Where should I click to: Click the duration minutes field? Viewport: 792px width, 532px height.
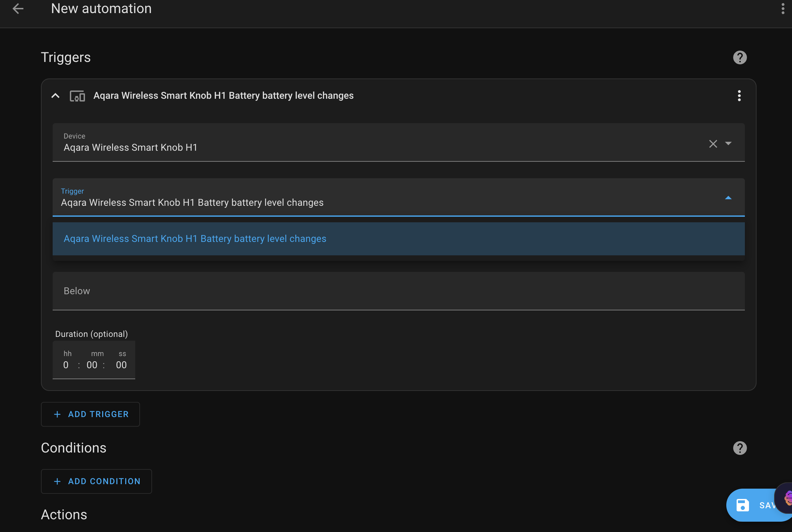coord(92,365)
